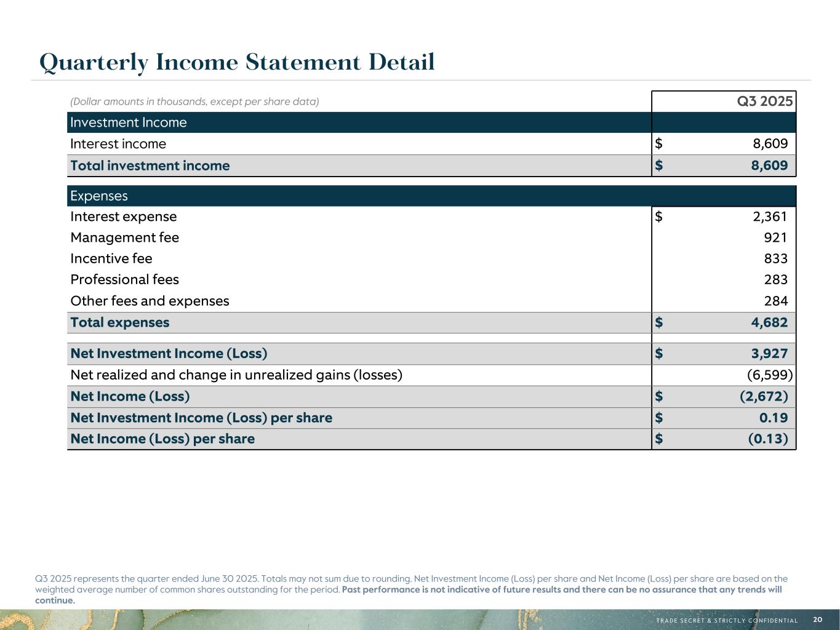Click the Investment Income section header
The image size is (840, 630).
click(x=129, y=122)
